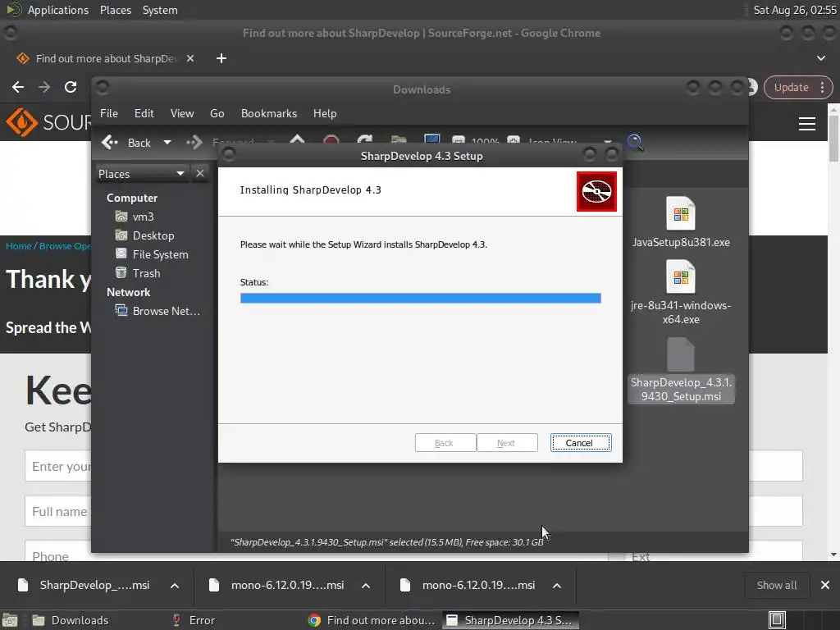Select the JavaSetup8u381.exe file icon

point(680,213)
